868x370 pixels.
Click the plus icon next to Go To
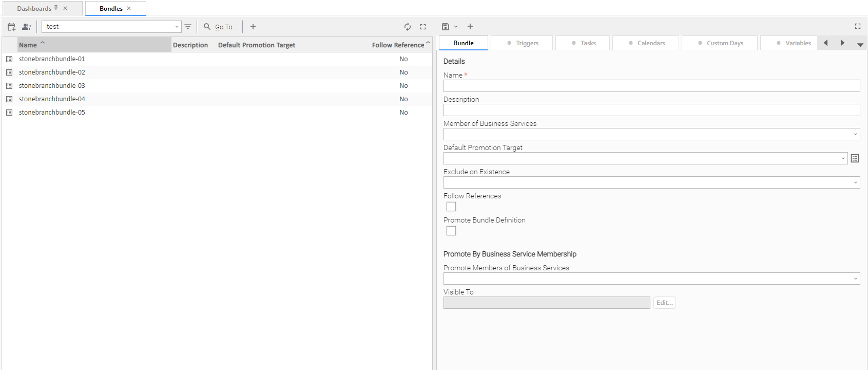(253, 27)
